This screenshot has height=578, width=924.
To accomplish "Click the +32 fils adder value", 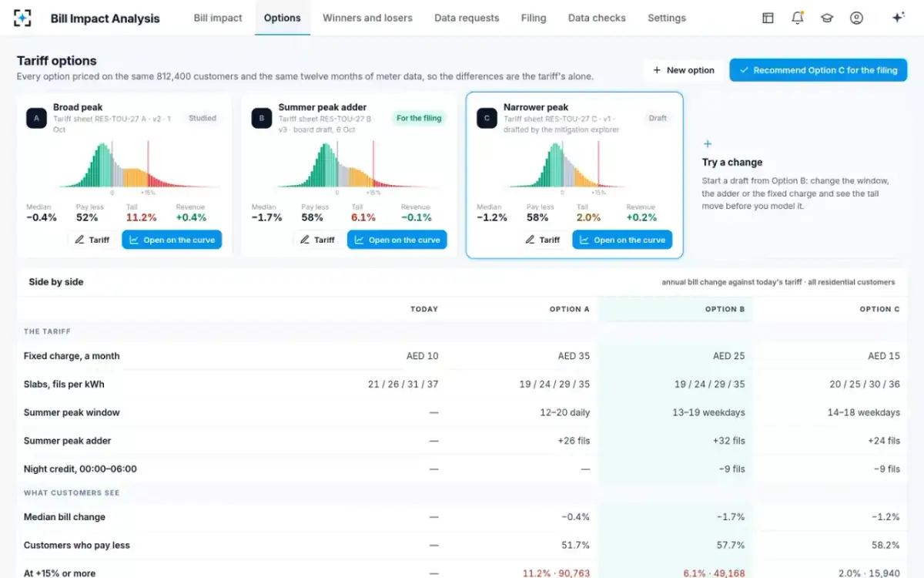I will coord(728,441).
